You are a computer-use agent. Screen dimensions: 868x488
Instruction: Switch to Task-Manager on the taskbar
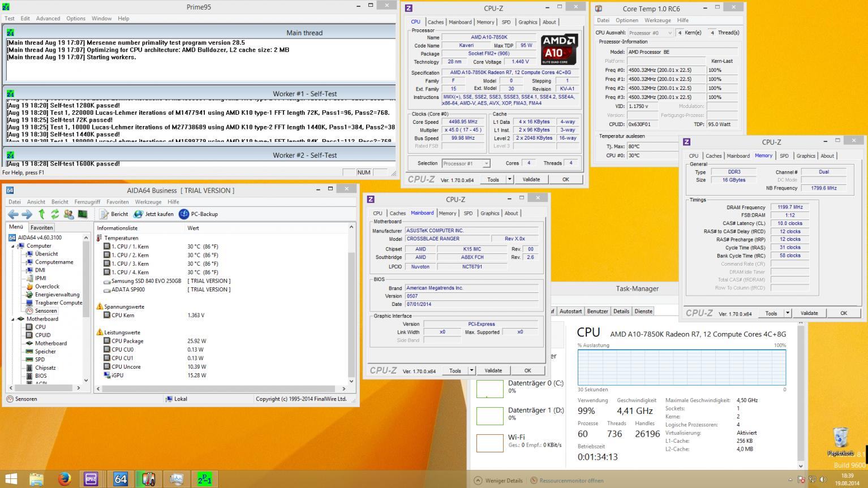click(177, 479)
